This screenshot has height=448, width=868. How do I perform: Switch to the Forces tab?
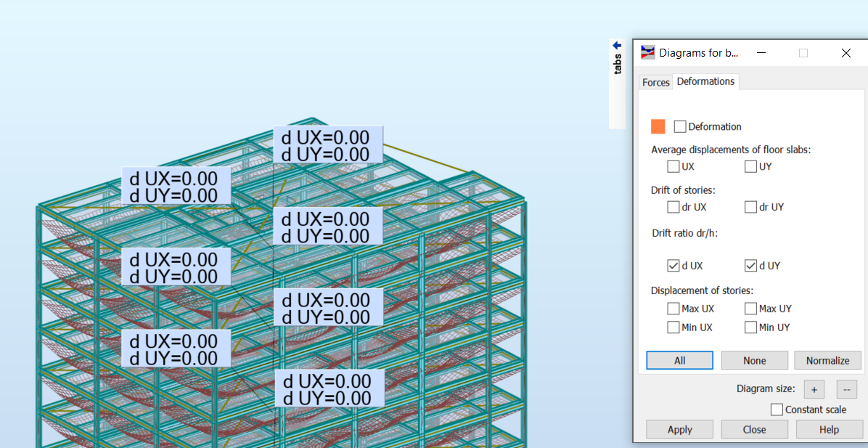click(x=655, y=81)
